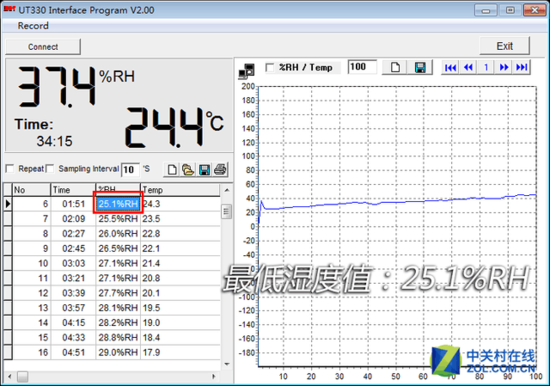Jump to the last chart page

[x=522, y=67]
